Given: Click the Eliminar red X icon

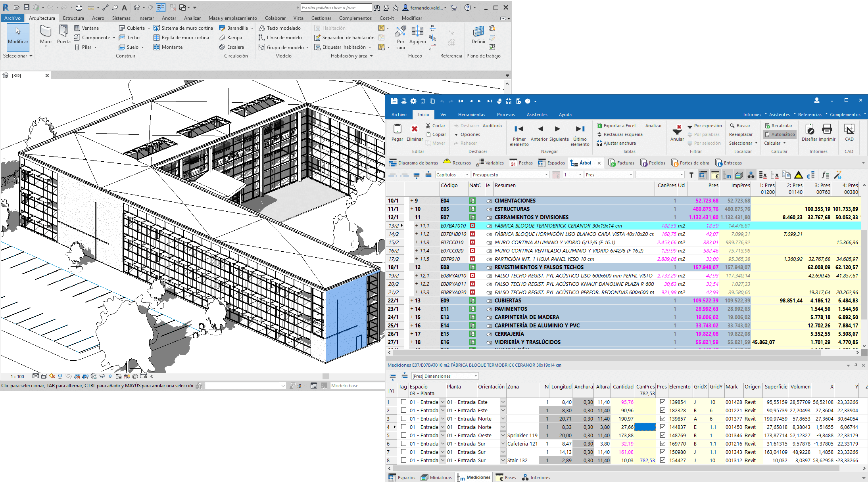Looking at the screenshot, I should [414, 129].
